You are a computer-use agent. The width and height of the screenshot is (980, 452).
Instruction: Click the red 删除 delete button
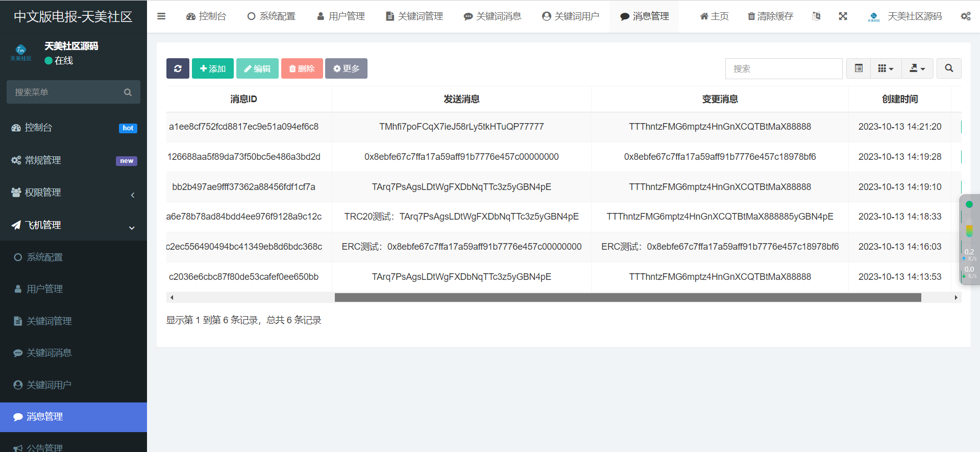pos(302,68)
